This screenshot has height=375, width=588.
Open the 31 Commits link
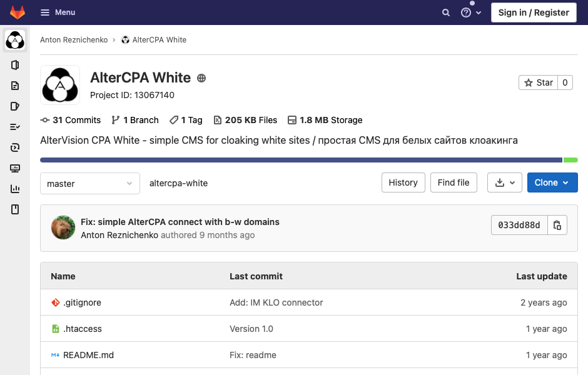click(71, 120)
